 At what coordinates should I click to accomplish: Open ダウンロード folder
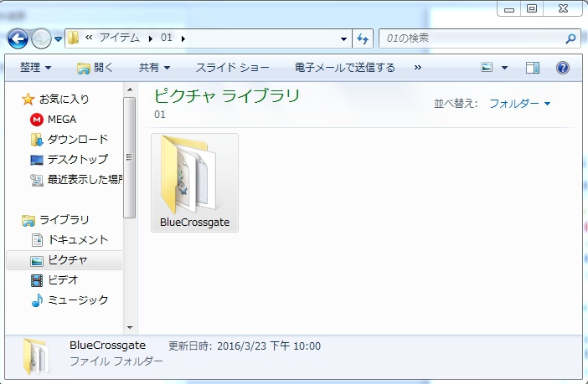(x=78, y=140)
